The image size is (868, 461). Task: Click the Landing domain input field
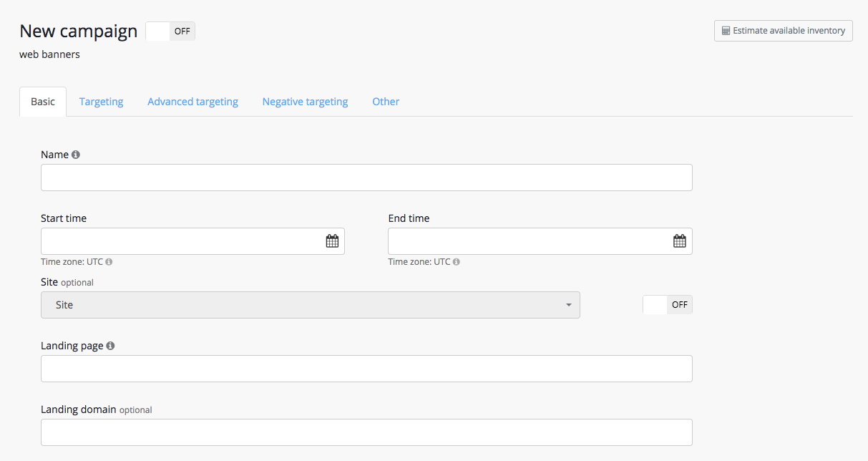coord(366,432)
